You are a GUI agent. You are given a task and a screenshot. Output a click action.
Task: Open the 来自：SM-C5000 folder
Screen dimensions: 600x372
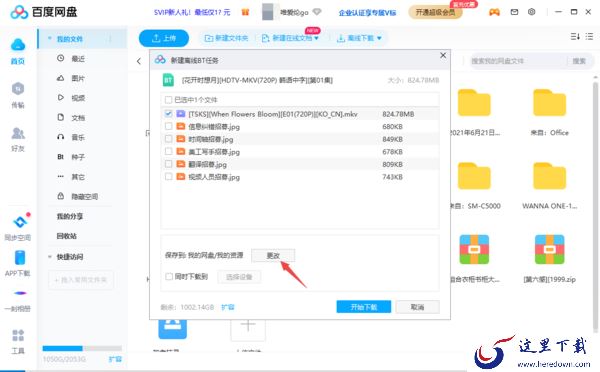click(x=474, y=176)
